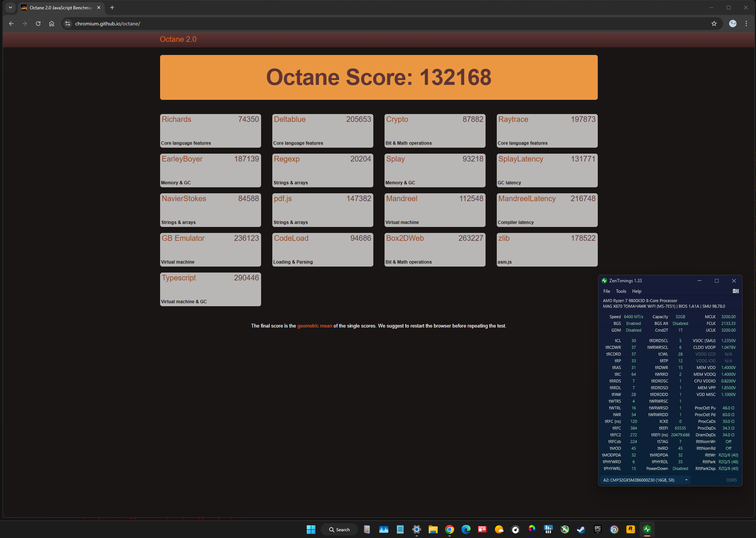Click the Crypto score 87882
The image size is (756, 538).
tap(473, 119)
